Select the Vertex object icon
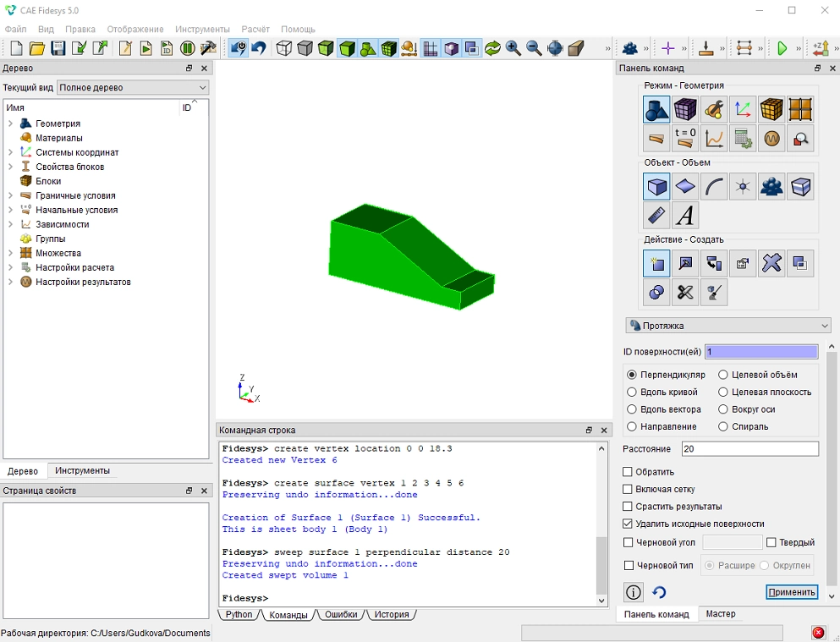The image size is (840, 642). point(743,186)
